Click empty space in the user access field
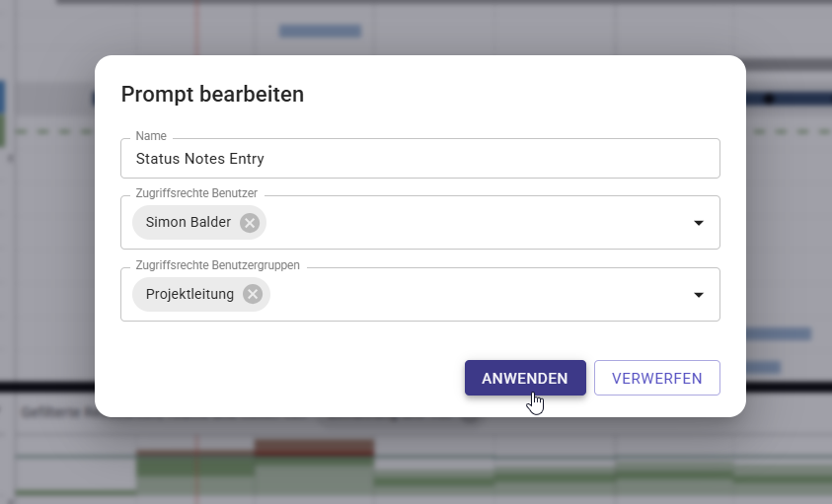Viewport: 832px width, 504px height. point(474,223)
